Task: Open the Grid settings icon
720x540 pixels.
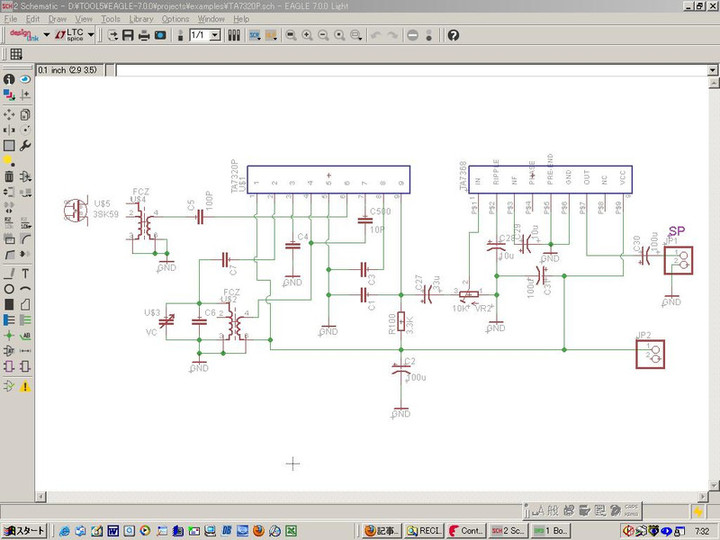Action: [16, 54]
